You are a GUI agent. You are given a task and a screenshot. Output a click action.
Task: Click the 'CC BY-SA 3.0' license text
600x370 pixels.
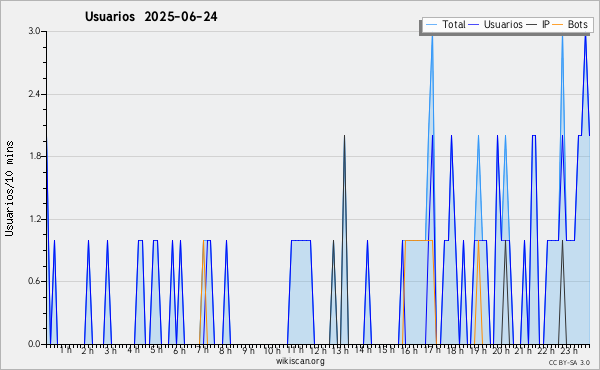click(569, 363)
